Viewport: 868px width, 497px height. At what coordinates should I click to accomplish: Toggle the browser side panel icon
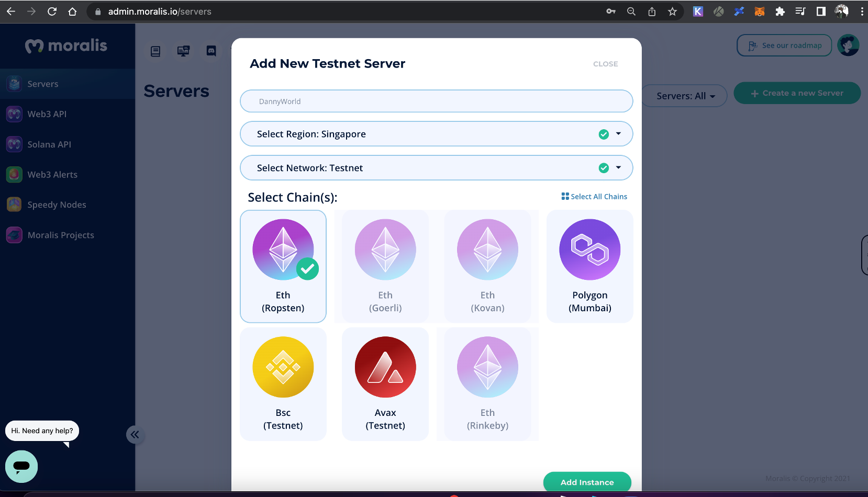tap(821, 11)
